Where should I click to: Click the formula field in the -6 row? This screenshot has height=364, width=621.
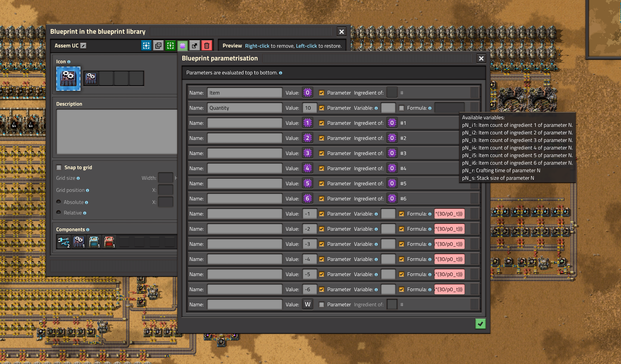(x=449, y=289)
